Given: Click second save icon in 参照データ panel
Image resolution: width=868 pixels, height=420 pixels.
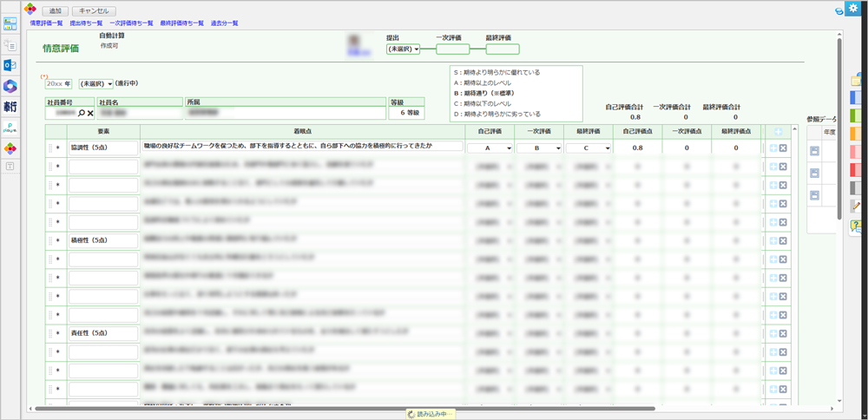Looking at the screenshot, I should point(814,174).
